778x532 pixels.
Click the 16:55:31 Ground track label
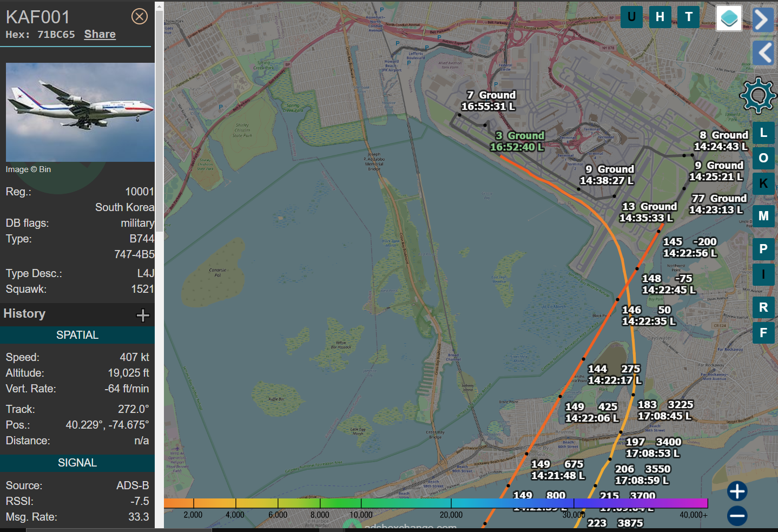[488, 101]
